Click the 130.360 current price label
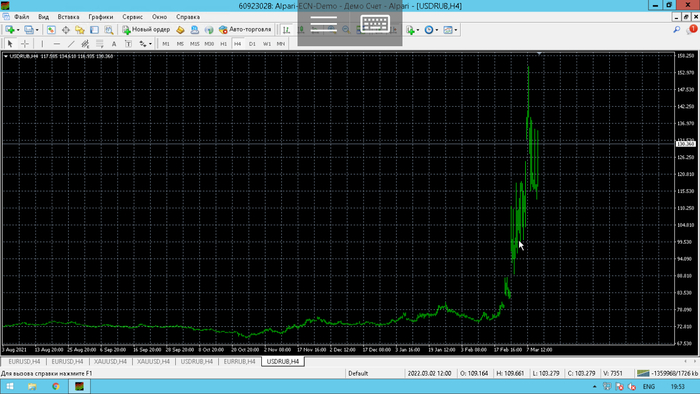Viewport: 700px width, 394px height. (x=686, y=144)
